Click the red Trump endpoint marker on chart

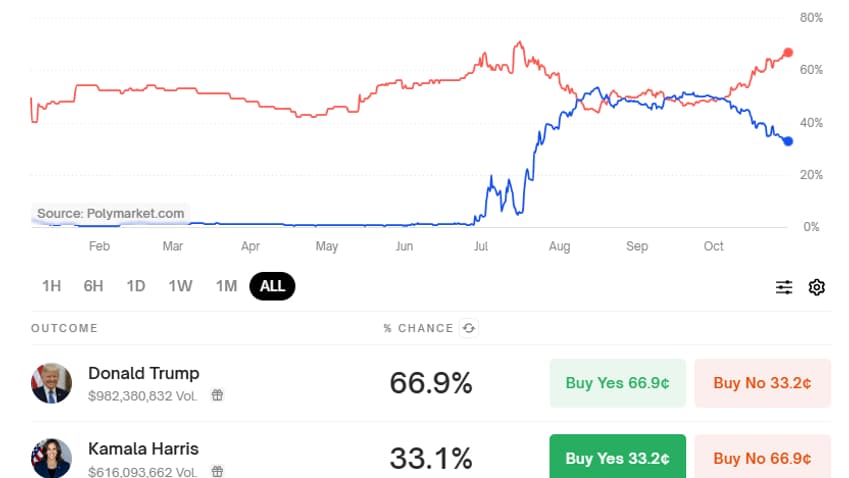point(788,52)
